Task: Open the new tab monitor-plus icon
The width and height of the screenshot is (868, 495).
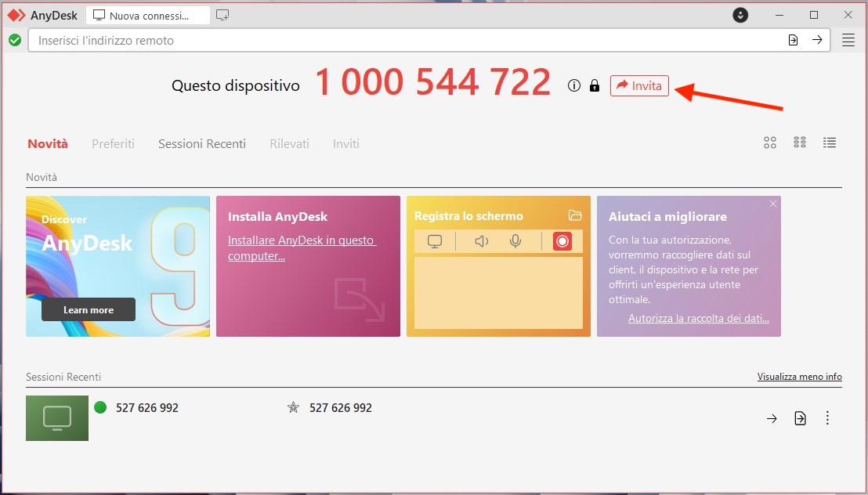Action: (222, 16)
